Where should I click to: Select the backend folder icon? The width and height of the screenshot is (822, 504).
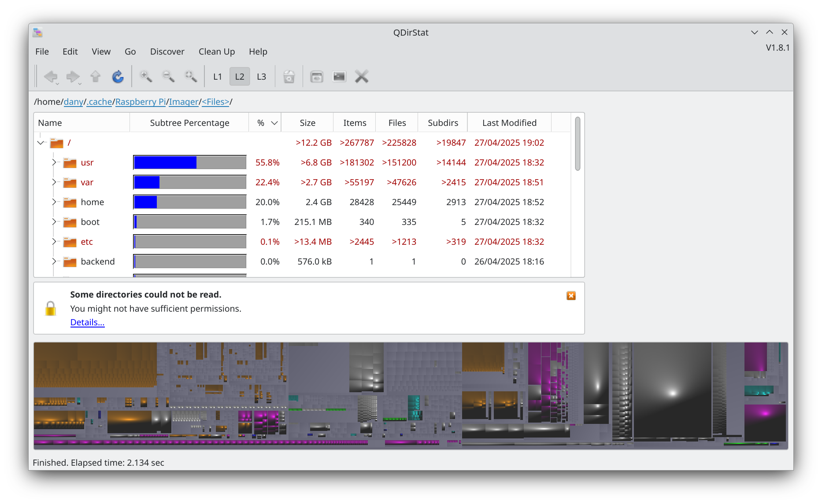tap(70, 262)
